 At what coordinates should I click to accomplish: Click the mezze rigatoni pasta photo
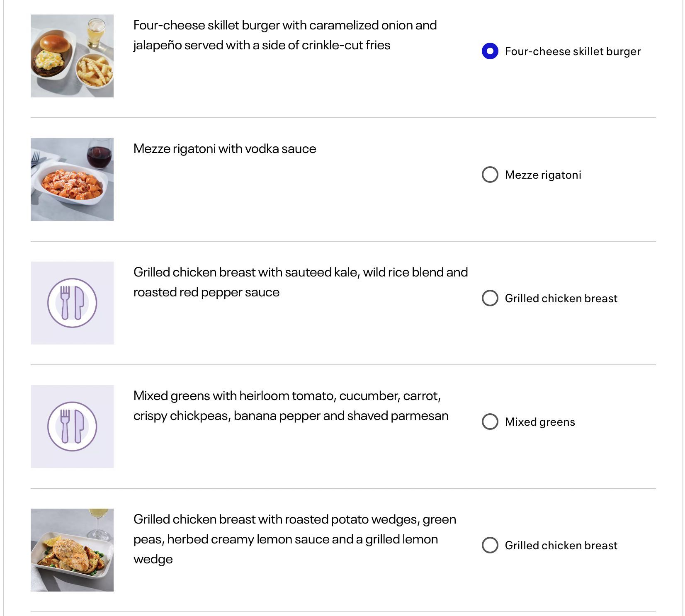point(72,179)
